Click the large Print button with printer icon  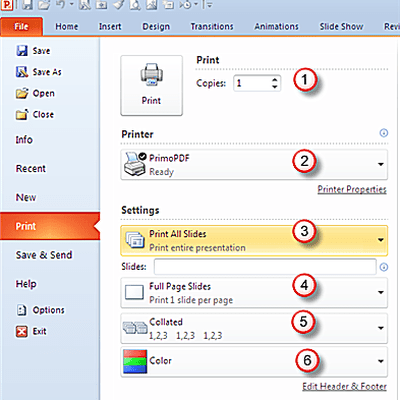[x=151, y=86]
